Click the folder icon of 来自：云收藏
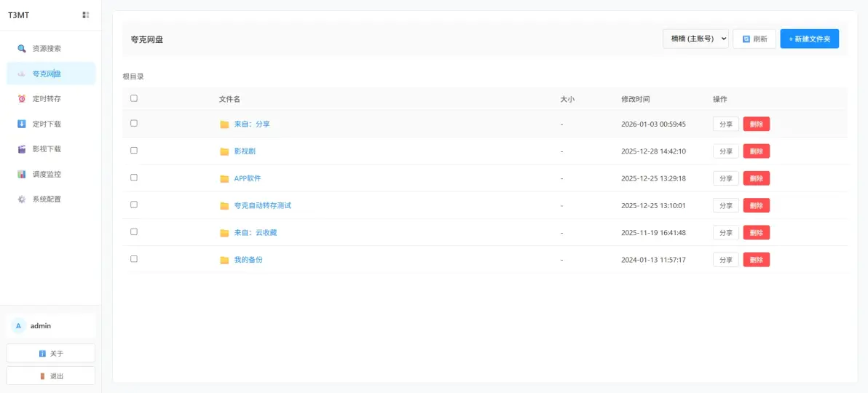 click(x=224, y=233)
